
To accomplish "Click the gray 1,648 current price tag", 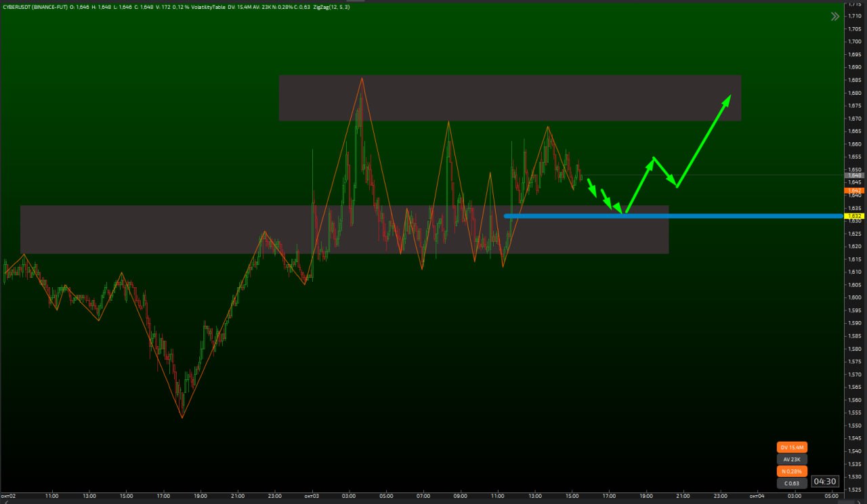I will click(853, 175).
